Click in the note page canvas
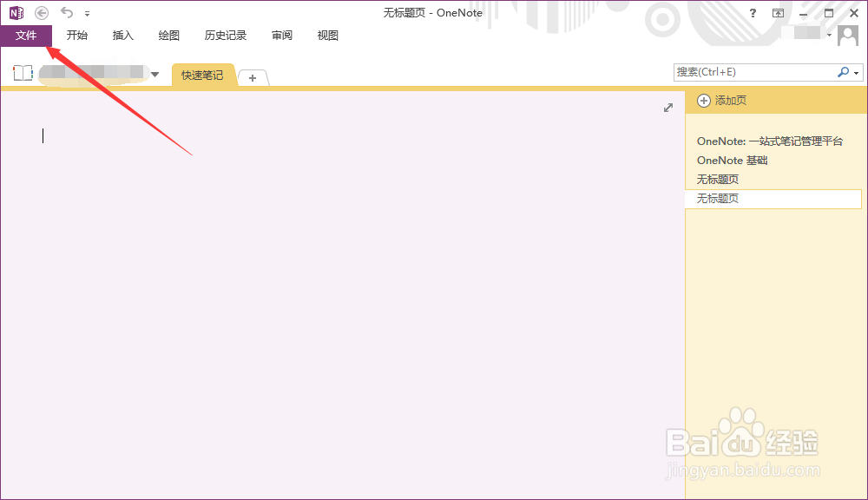The height and width of the screenshot is (500, 868). point(342,295)
